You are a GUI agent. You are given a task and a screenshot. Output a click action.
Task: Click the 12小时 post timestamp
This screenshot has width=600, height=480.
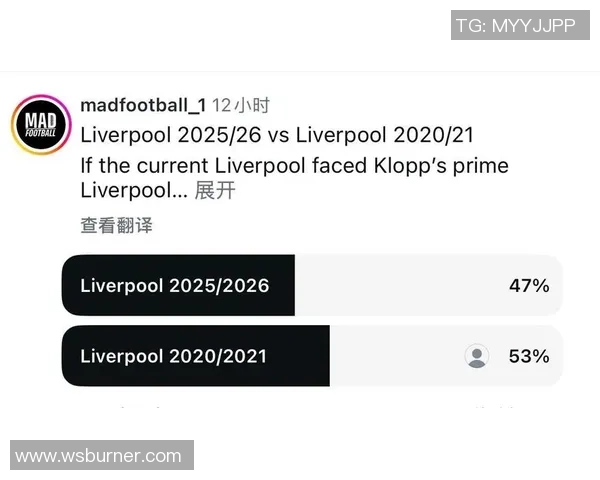[241, 105]
